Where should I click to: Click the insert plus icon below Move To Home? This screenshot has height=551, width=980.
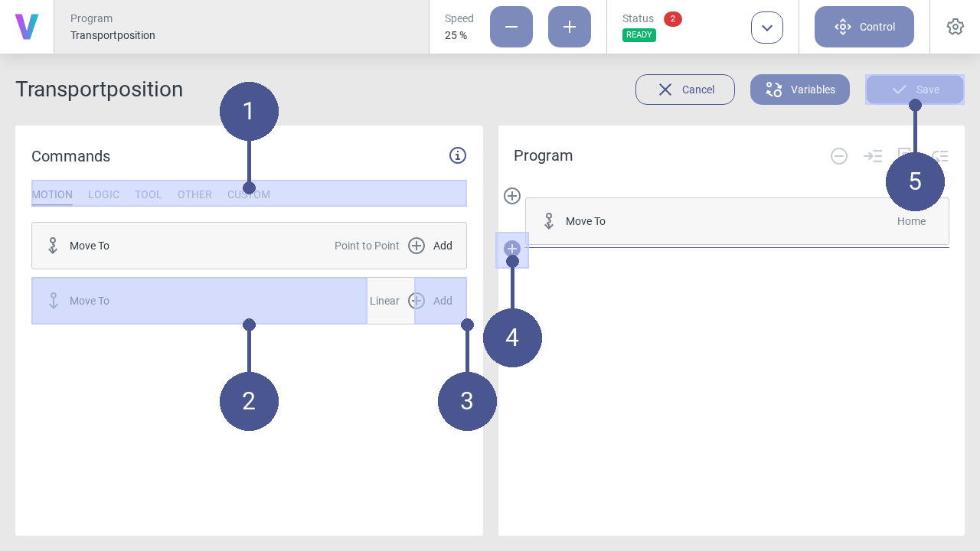click(x=512, y=249)
